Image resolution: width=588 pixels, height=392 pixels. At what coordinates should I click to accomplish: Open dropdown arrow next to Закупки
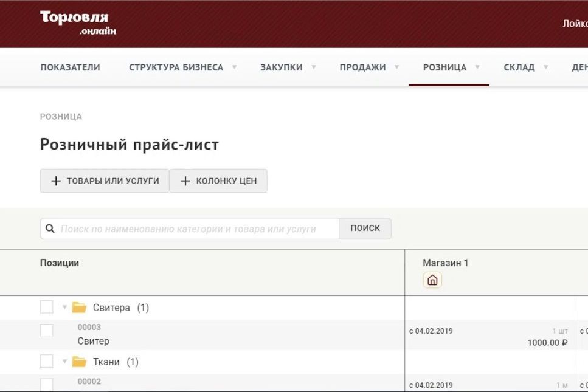pos(314,67)
